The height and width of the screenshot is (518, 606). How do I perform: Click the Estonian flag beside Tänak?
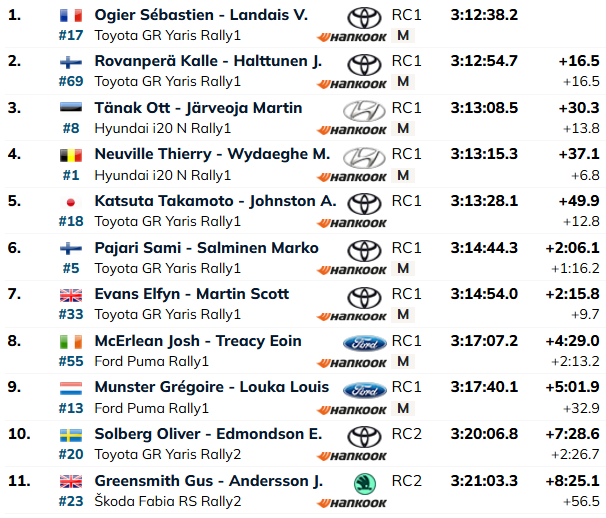pos(71,107)
